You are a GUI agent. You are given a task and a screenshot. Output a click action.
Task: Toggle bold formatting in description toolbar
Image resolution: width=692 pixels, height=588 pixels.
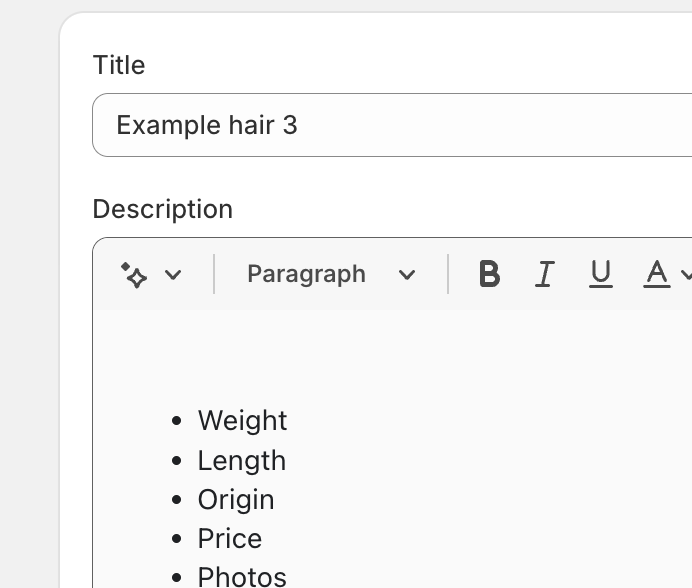pyautogui.click(x=489, y=274)
